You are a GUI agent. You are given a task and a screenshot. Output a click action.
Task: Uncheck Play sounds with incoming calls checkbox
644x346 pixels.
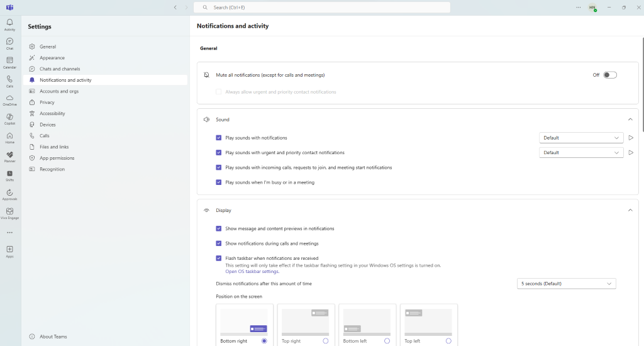point(218,167)
